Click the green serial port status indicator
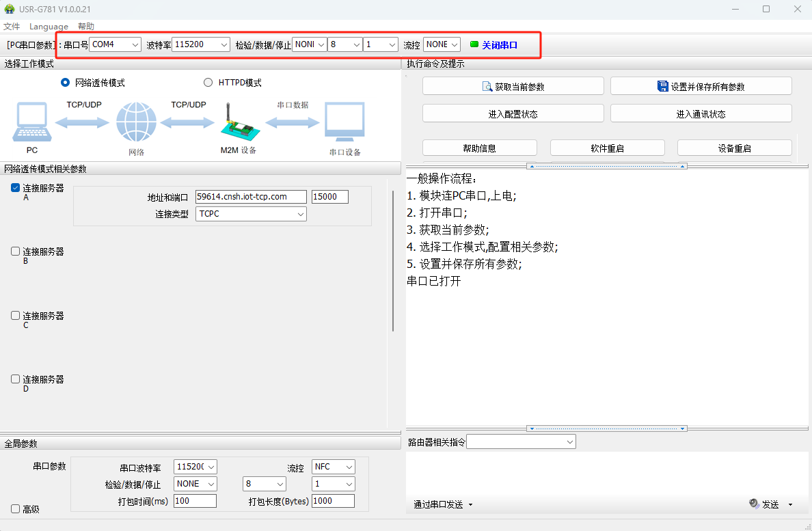 click(x=474, y=44)
